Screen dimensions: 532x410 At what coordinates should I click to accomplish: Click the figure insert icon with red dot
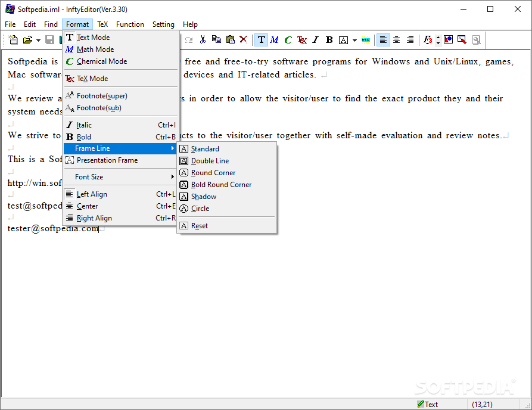coord(448,40)
